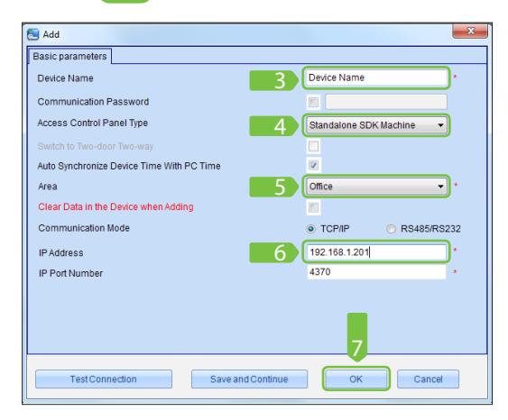Toggle Switch to Two-door Two-way checkbox

point(313,146)
